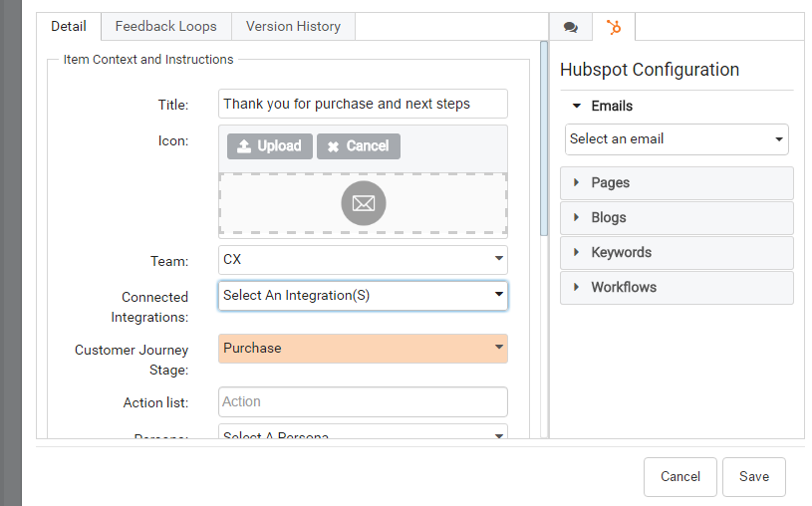Viewport: 812px width, 506px height.
Task: Open the comments chat bubble tab
Action: tap(570, 27)
